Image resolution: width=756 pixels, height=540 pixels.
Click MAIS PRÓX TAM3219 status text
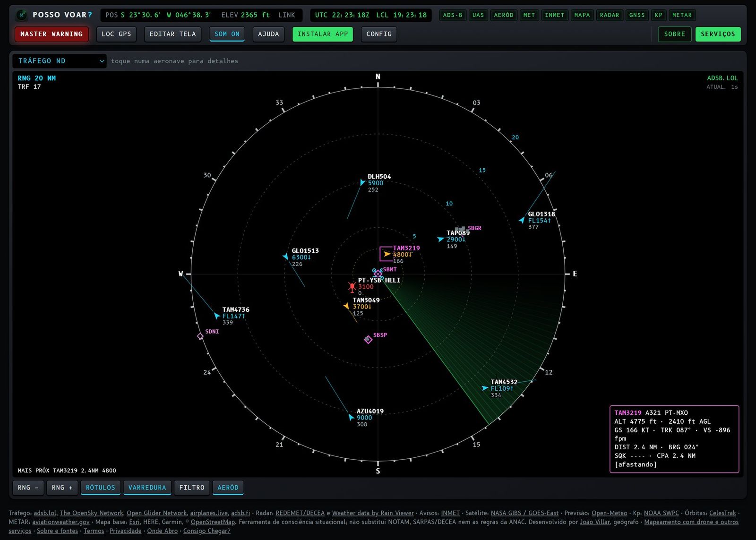pos(67,471)
